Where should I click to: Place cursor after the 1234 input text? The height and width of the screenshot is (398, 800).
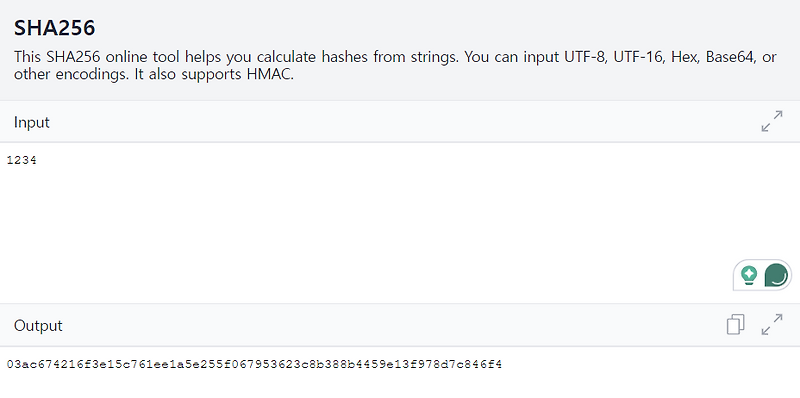point(37,160)
